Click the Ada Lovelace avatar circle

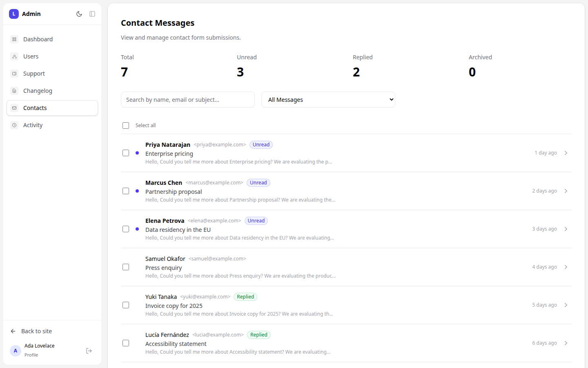(x=16, y=351)
